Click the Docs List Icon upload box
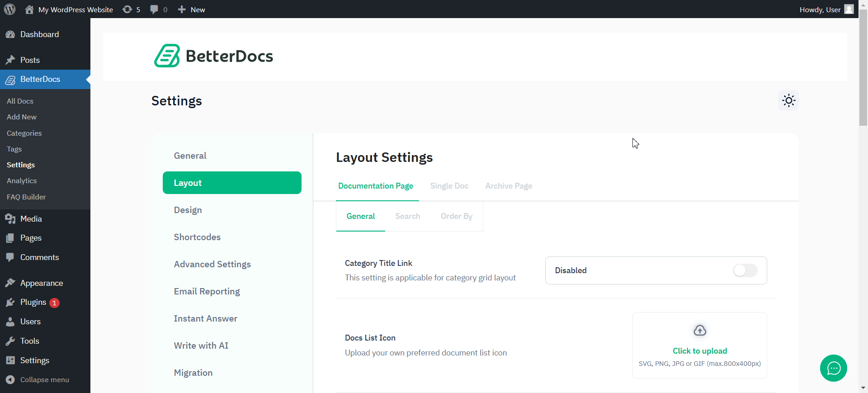This screenshot has height=393, width=868. point(700,345)
